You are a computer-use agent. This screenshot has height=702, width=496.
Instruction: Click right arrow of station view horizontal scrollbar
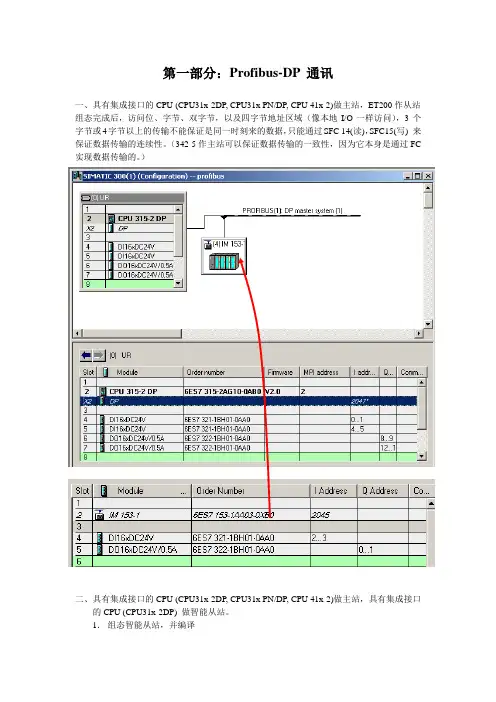click(419, 334)
